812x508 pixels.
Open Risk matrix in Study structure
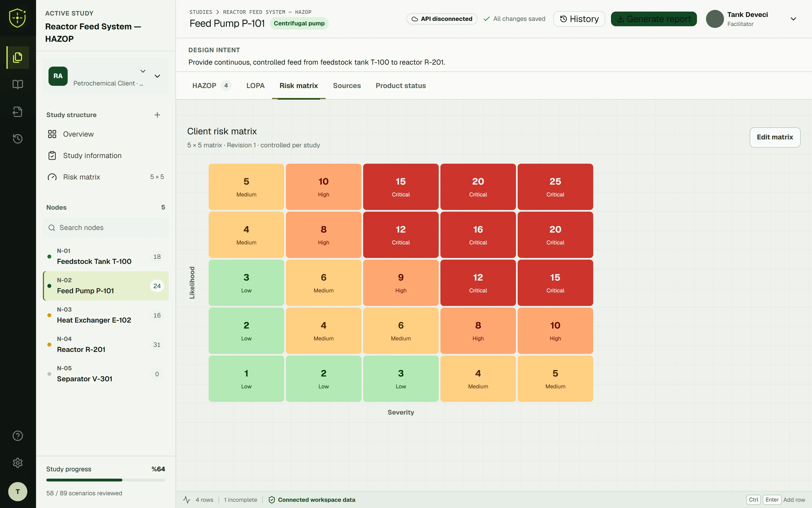pos(106,177)
